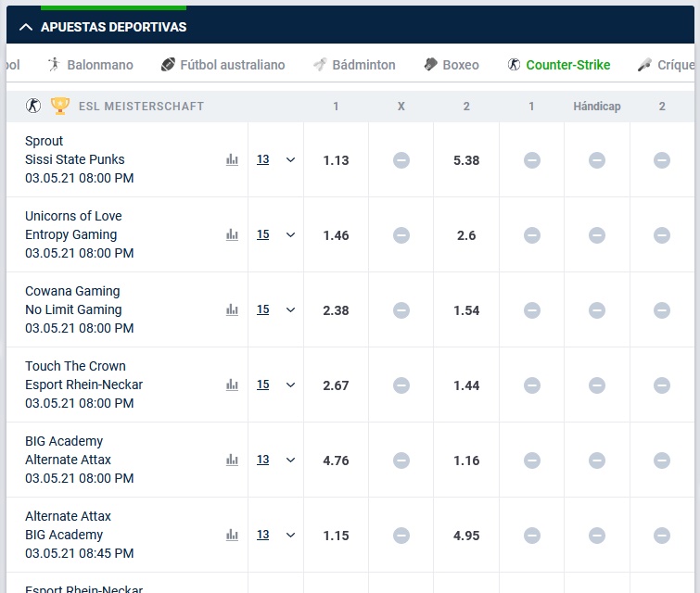Expand the Sprout match row chevron

point(290,159)
